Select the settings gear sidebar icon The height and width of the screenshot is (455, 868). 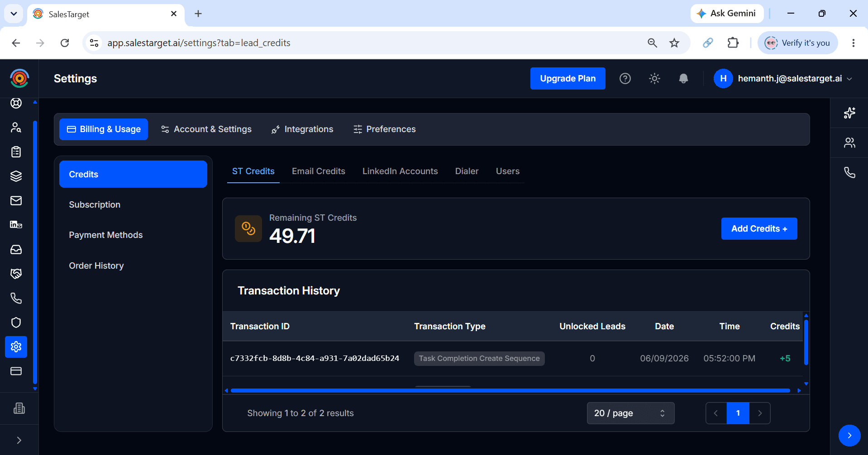point(16,347)
